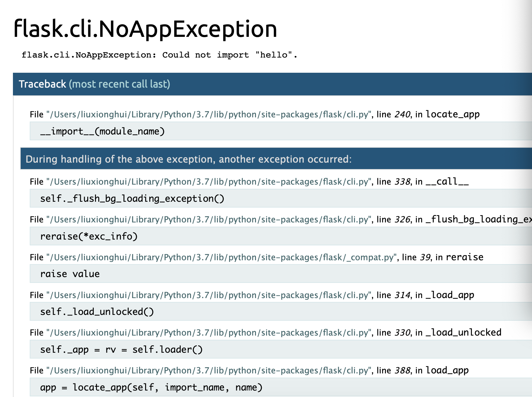Click the 'raise value' code line
532x397 pixels.
(x=281, y=274)
